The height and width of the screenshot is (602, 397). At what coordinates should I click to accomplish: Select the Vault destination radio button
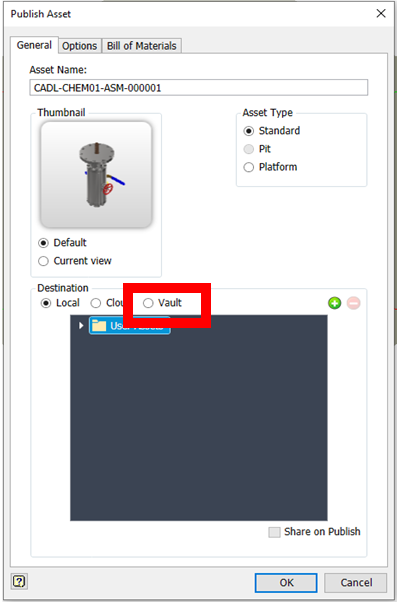point(148,303)
